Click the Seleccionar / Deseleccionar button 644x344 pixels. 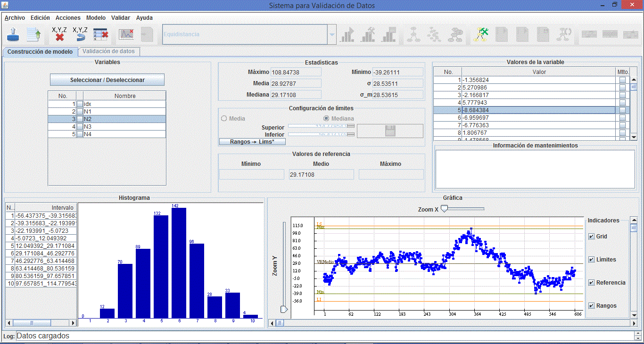click(107, 80)
